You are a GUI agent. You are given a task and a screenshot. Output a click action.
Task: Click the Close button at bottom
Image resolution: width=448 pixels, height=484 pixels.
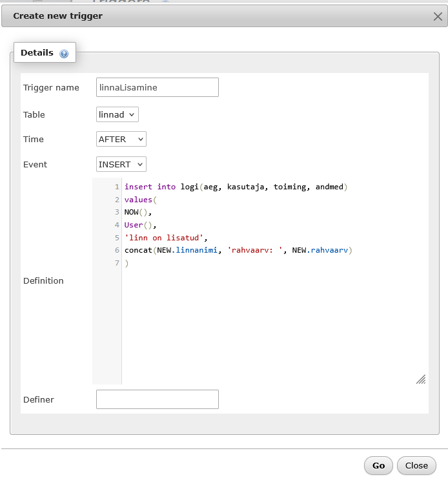[416, 465]
